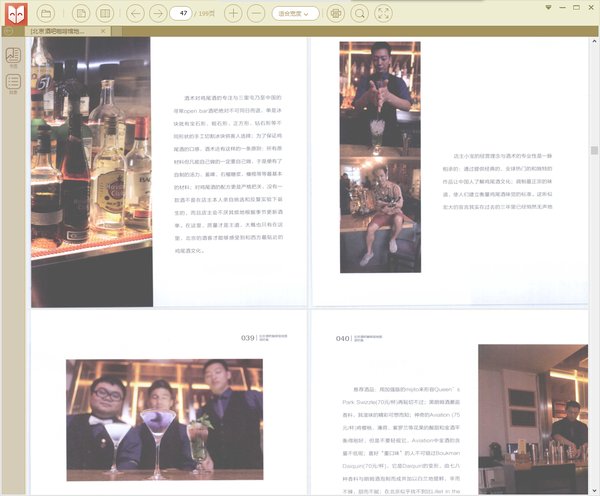Click page number 039 label
This screenshot has height=496, width=600.
pyautogui.click(x=248, y=338)
